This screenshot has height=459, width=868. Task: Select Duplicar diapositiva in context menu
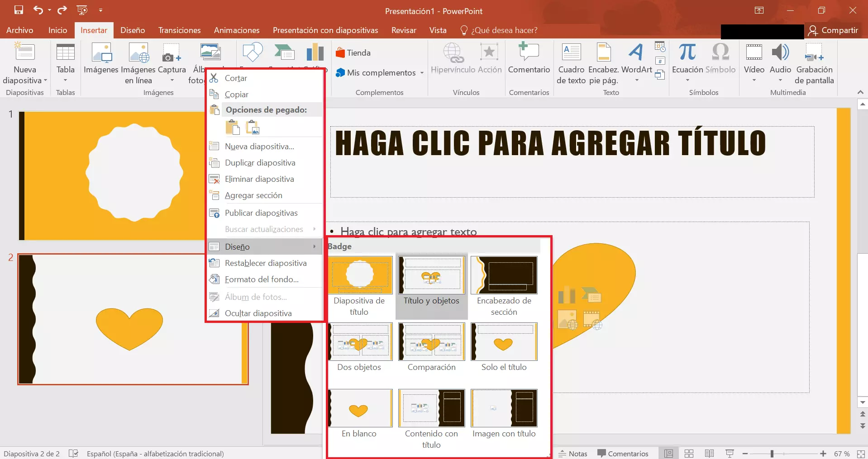pyautogui.click(x=264, y=163)
